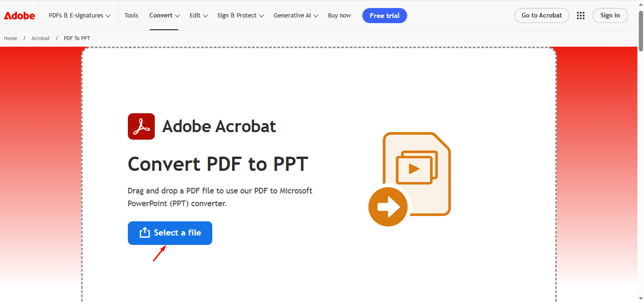Viewport: 644px width, 302px height.
Task: Click the drag and drop description text
Action: click(220, 197)
